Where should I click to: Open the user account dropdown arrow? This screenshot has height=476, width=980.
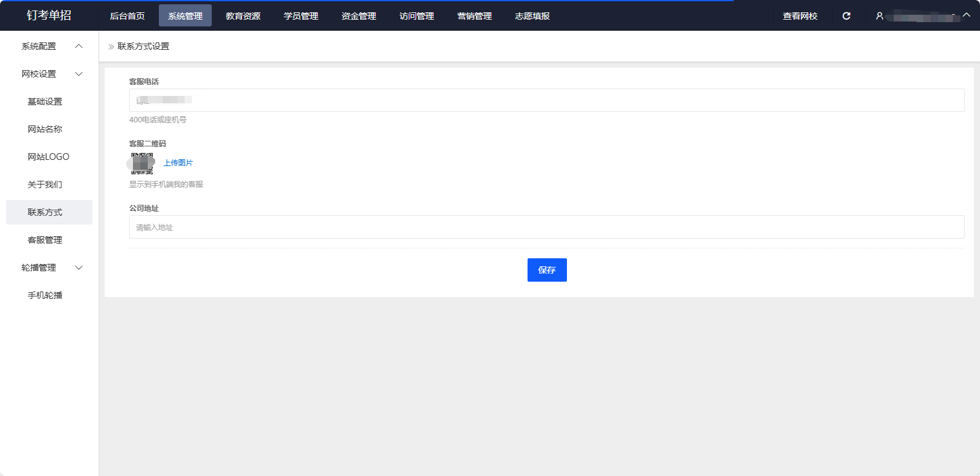point(966,15)
